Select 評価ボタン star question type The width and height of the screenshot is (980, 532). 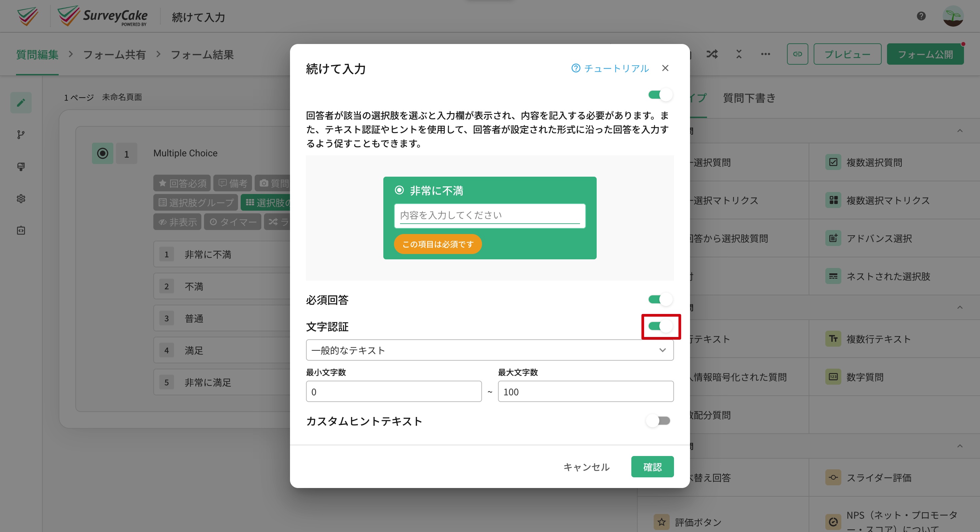(723, 522)
